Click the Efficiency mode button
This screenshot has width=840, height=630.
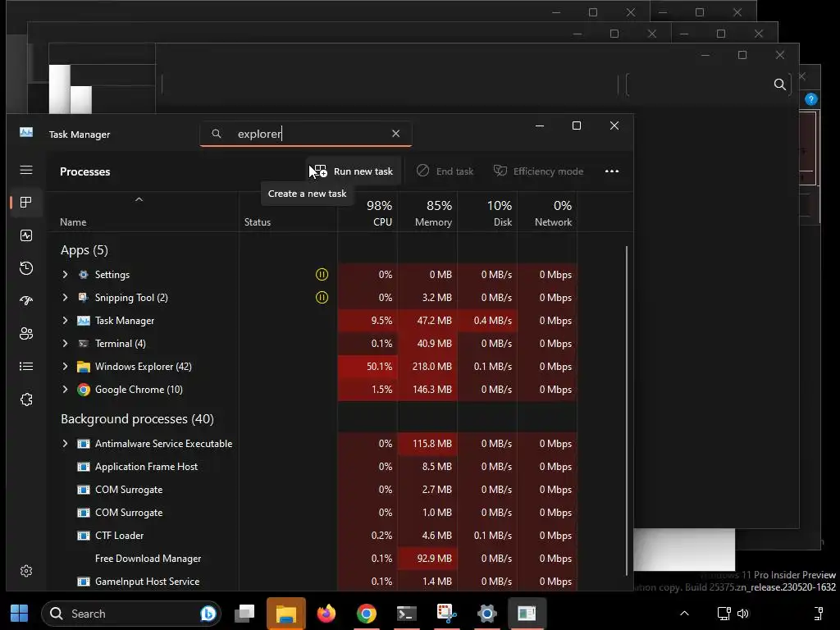pos(538,171)
